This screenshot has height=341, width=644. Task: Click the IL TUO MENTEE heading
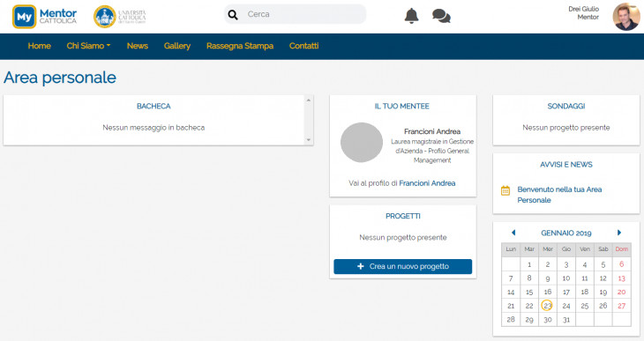point(401,106)
